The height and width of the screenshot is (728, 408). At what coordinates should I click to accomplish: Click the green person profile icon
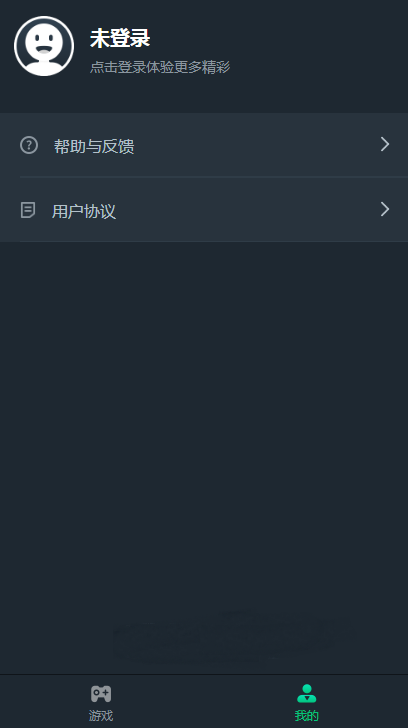coord(306,694)
